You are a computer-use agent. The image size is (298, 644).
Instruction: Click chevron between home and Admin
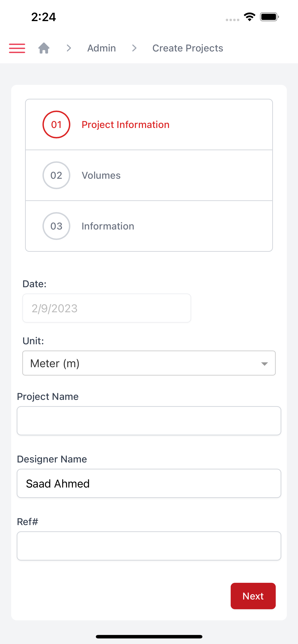69,48
